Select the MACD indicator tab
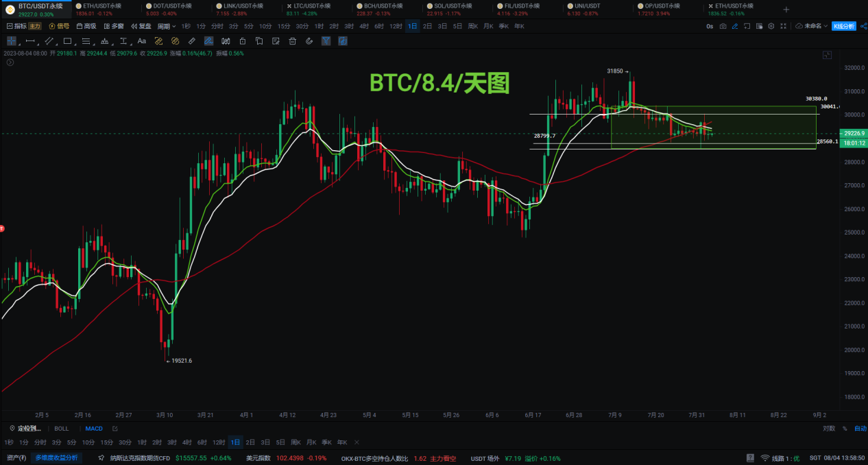 coord(94,428)
